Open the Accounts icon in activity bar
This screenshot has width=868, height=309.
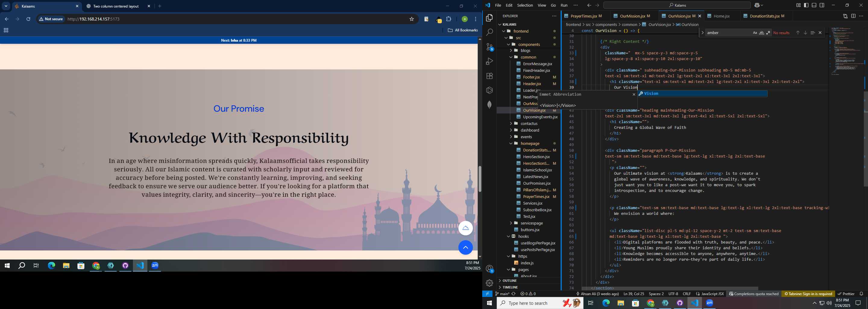click(489, 269)
